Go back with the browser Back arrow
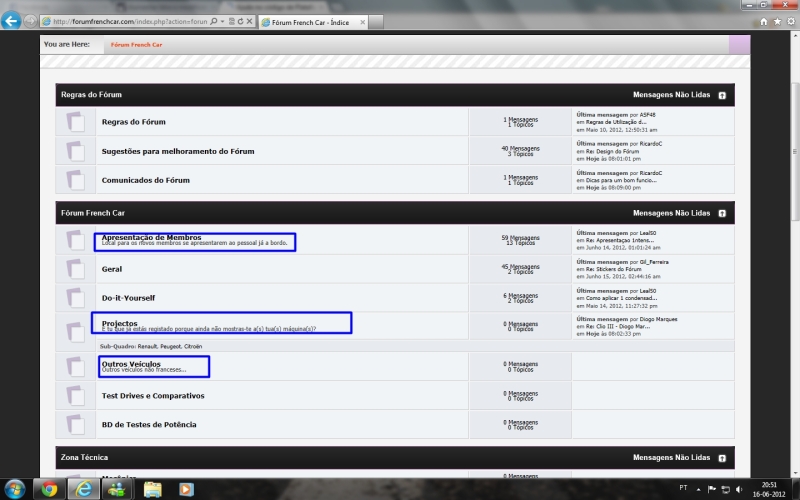800x500 pixels. click(11, 21)
